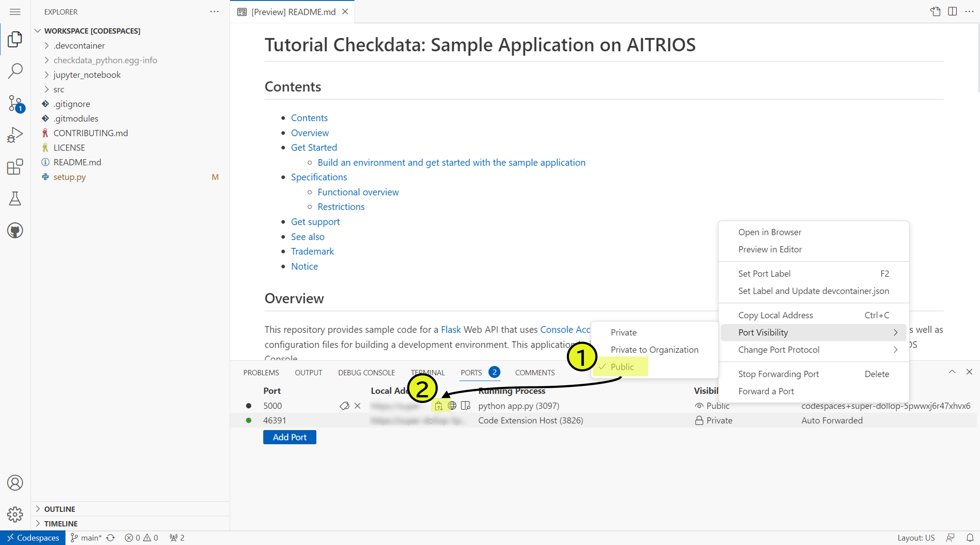The image size is (980, 545).
Task: Preview port 5000 in editor icon
Action: pos(465,405)
